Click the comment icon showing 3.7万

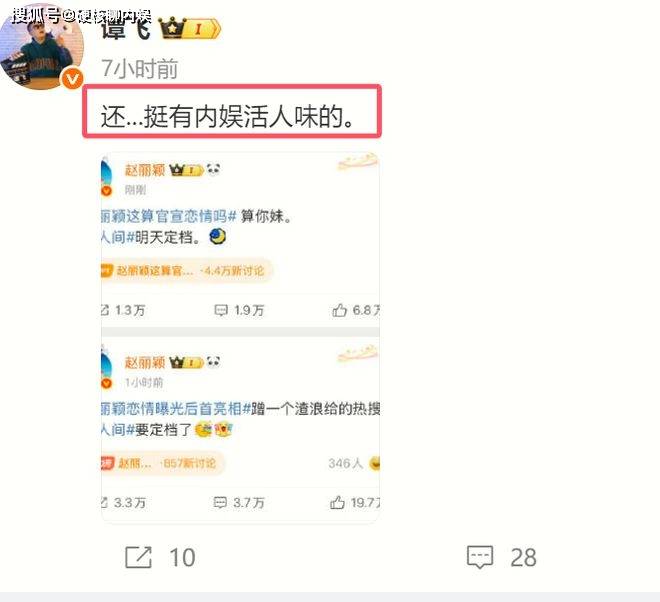click(x=220, y=502)
